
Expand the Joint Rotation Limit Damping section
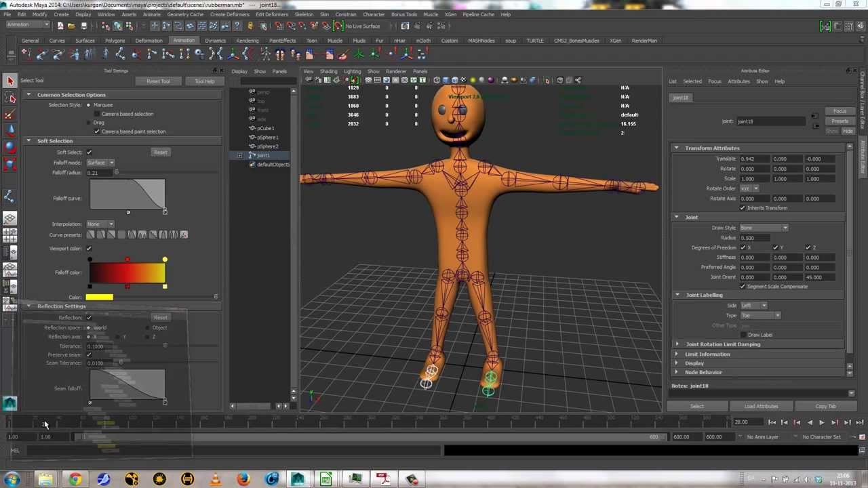(722, 344)
